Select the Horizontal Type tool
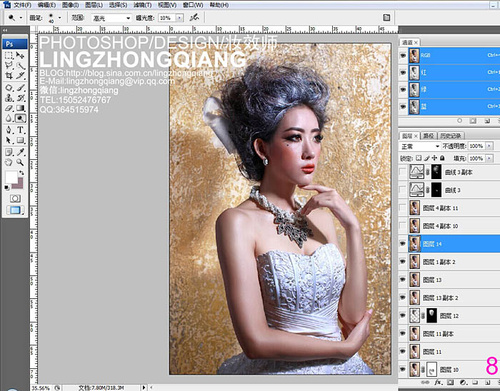This screenshot has height=391, width=500. [21, 130]
